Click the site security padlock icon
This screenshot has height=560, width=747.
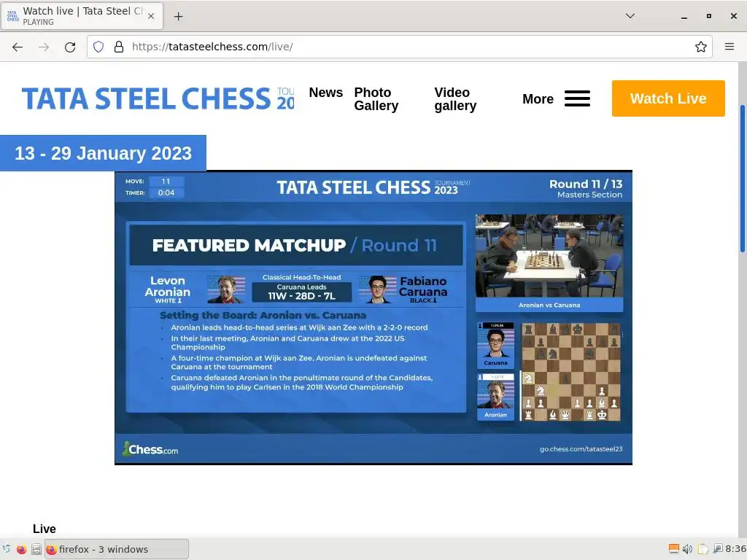(119, 47)
